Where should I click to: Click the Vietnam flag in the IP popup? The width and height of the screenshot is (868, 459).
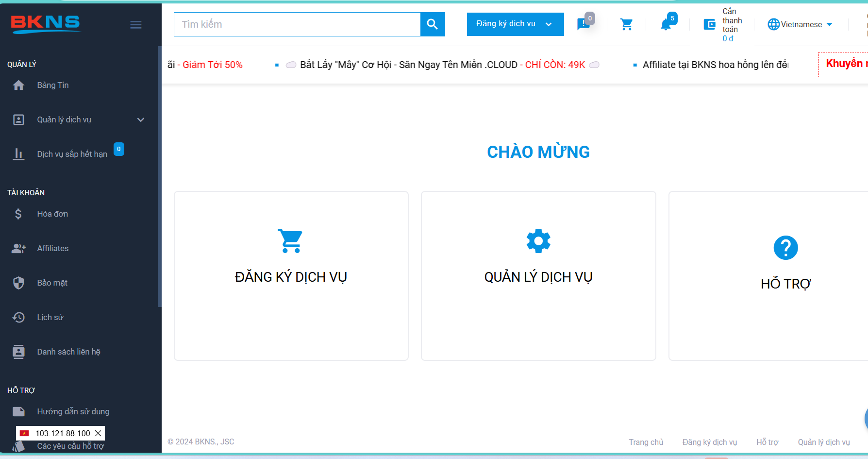[24, 433]
